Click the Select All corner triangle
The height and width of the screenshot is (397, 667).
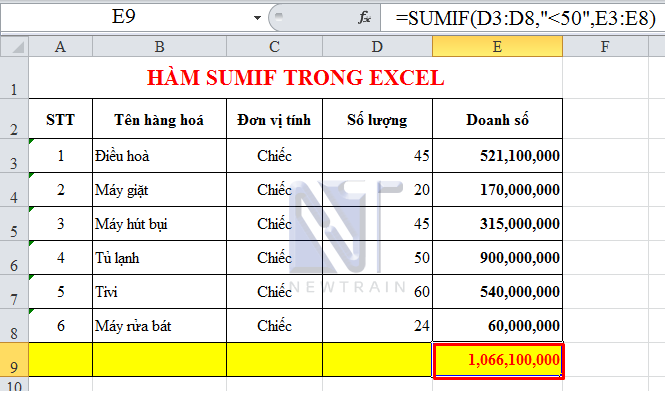click(14, 46)
